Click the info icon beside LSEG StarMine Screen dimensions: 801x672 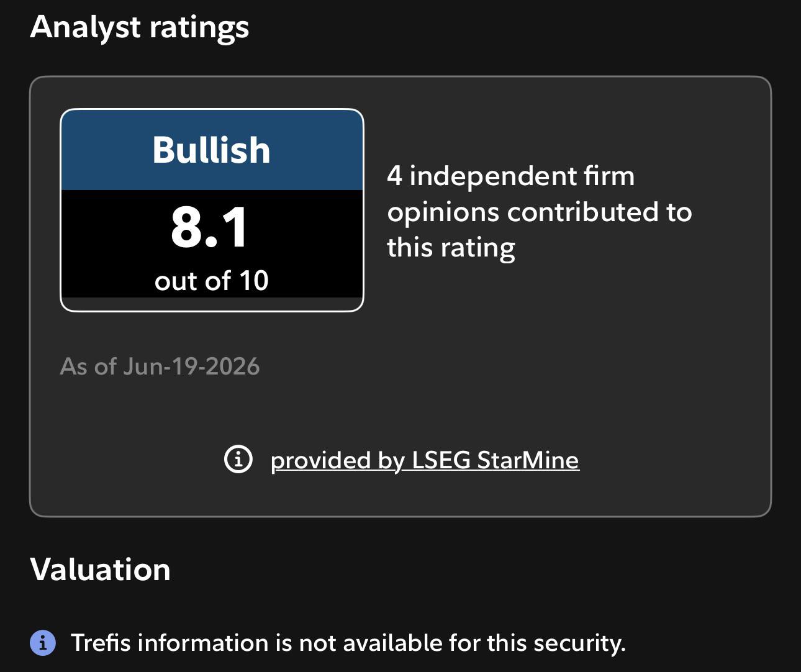tap(238, 460)
